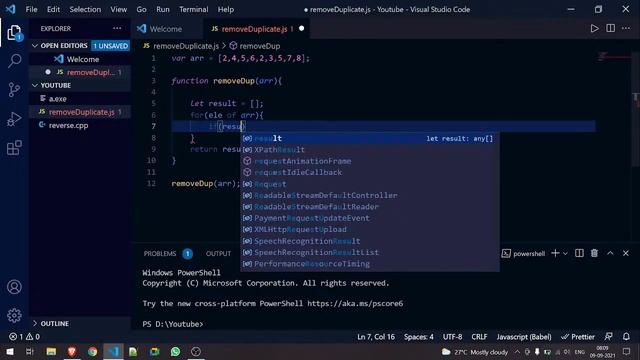Open WhatsApp from Windows taskbar
Screen dimensions: 640x360
coord(176,351)
